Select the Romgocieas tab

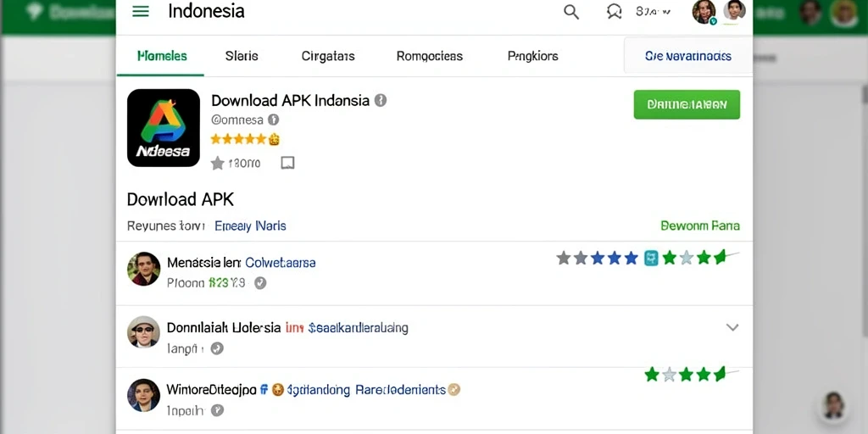point(430,56)
